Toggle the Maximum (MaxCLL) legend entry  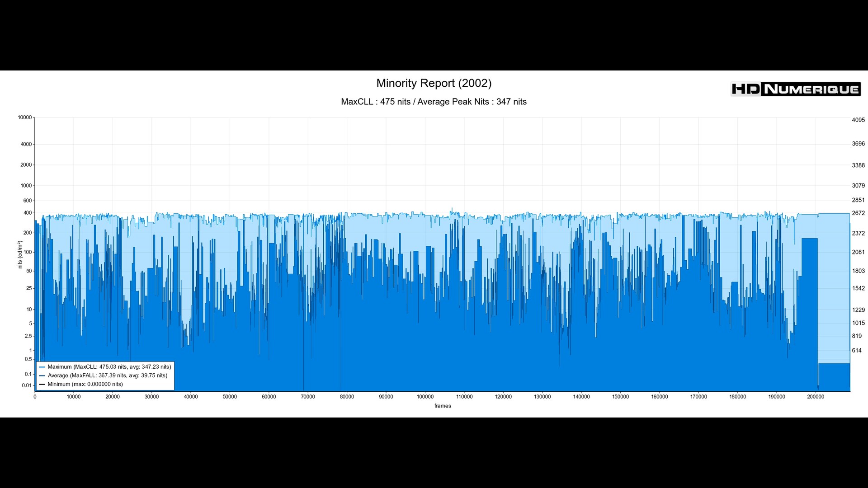[109, 367]
